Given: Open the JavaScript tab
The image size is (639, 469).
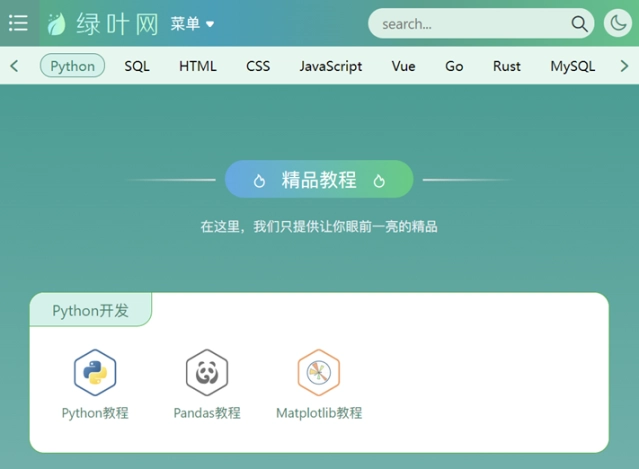Looking at the screenshot, I should tap(331, 66).
